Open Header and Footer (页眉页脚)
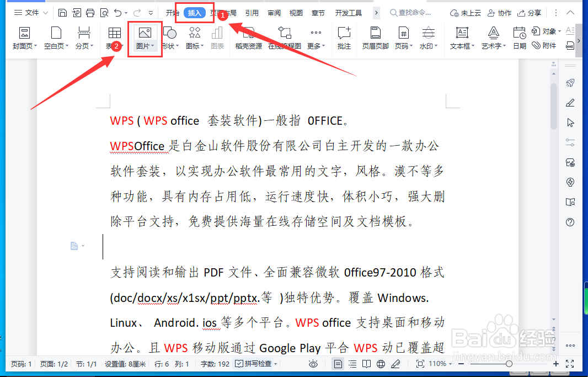588x377 pixels. 376,38
